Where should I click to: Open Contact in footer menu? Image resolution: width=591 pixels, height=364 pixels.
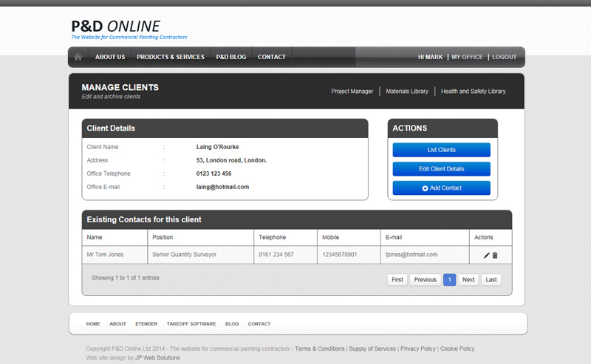click(259, 323)
